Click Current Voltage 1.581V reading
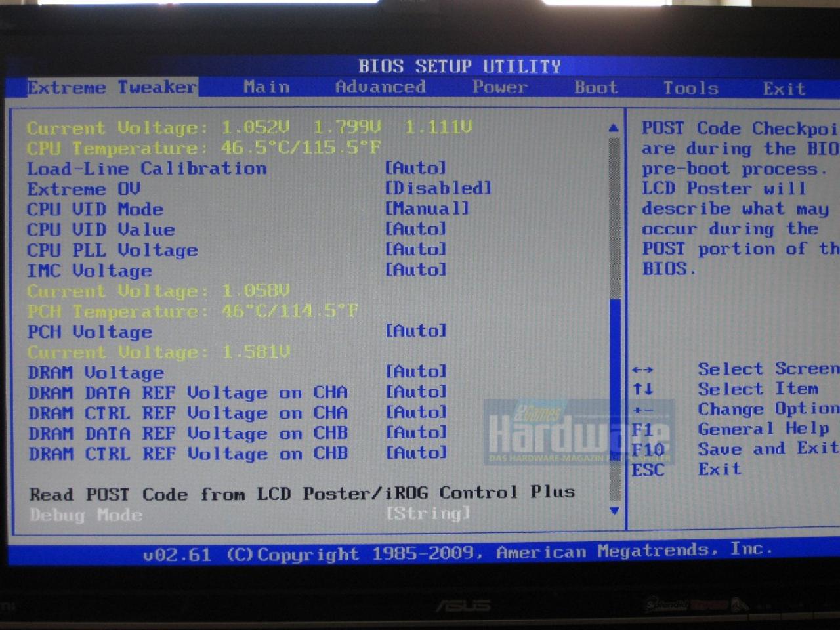The image size is (840, 630). pos(158,352)
